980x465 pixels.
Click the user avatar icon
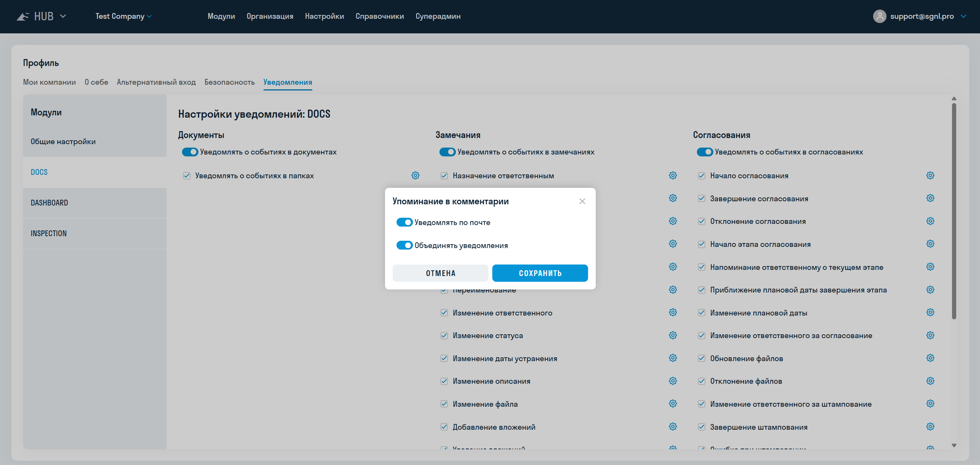coord(880,16)
